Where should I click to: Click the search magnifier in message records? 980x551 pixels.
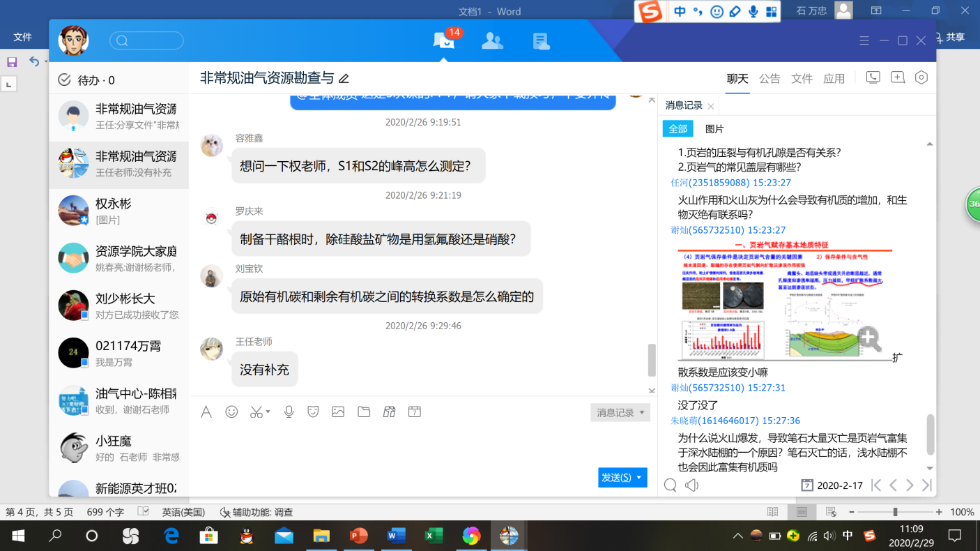point(671,485)
